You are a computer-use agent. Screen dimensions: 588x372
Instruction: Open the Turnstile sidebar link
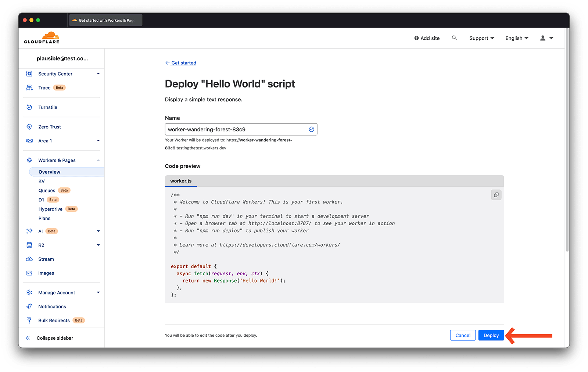(x=48, y=107)
